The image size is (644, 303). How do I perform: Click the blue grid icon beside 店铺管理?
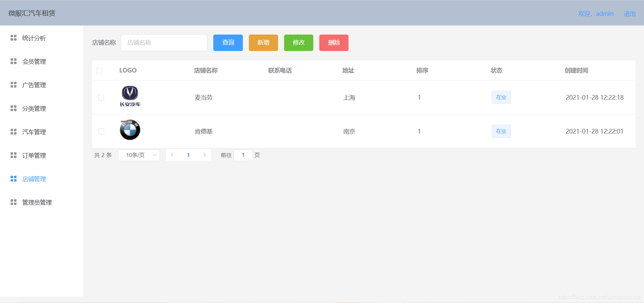pos(13,179)
